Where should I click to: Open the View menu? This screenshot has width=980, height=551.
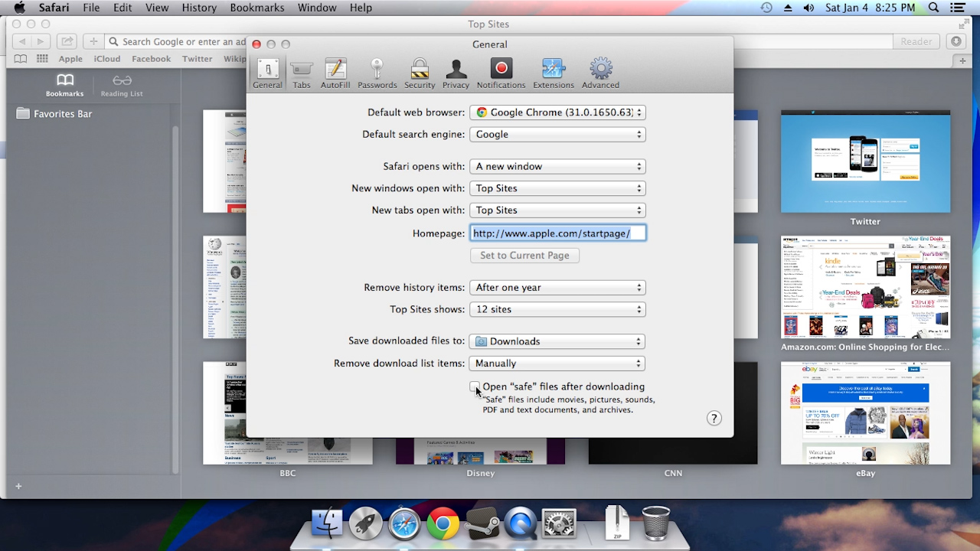coord(157,8)
